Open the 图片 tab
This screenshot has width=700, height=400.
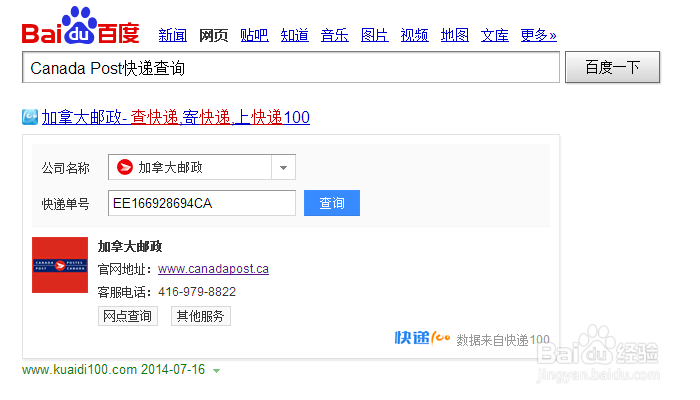click(375, 35)
